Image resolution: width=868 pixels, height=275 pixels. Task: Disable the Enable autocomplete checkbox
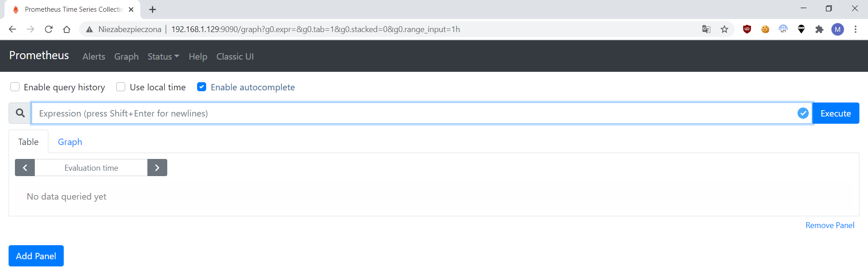tap(202, 87)
